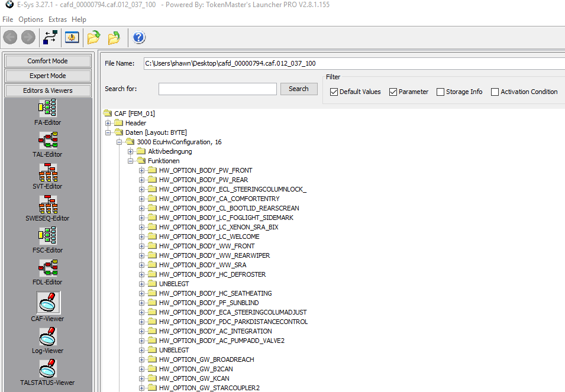
Task: Click folder icon of HW_OPTION_GW_KCAN
Action: pos(153,378)
